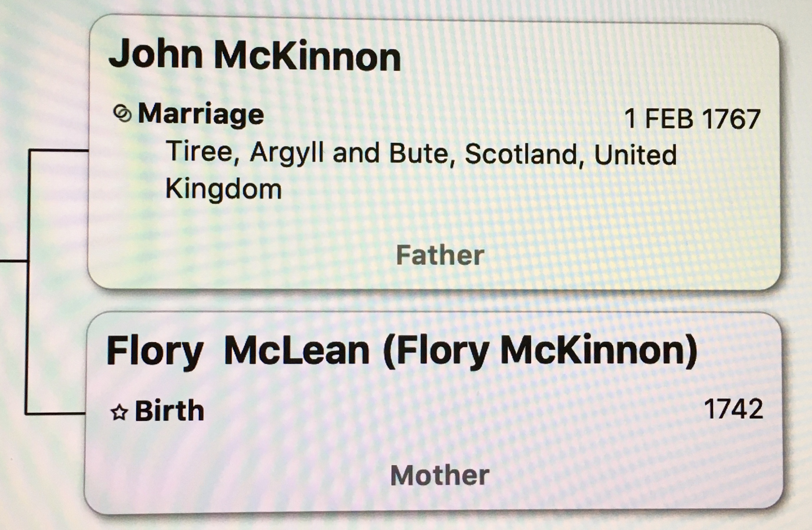Click the word Kingdom in the marriage place
The height and width of the screenshot is (530, 812).
pyautogui.click(x=223, y=189)
